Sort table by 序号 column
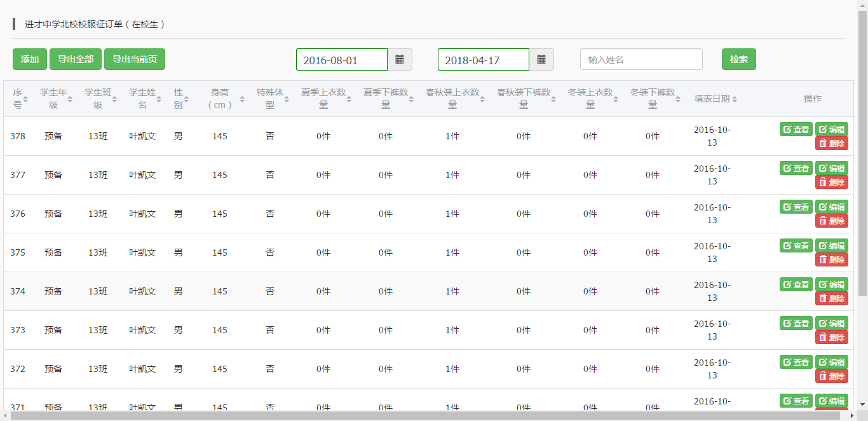This screenshot has height=421, width=868. [18, 99]
